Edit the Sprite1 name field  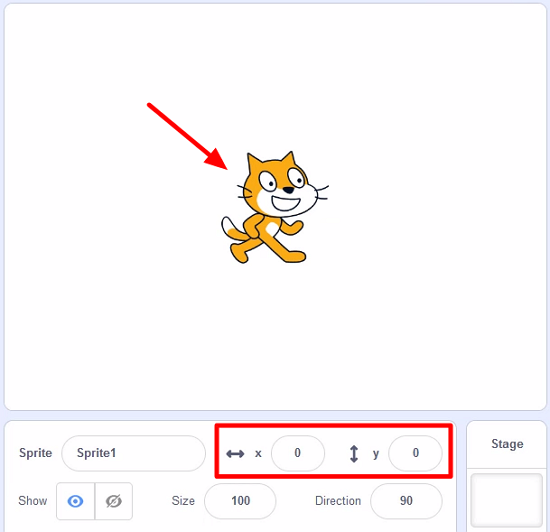tap(133, 453)
